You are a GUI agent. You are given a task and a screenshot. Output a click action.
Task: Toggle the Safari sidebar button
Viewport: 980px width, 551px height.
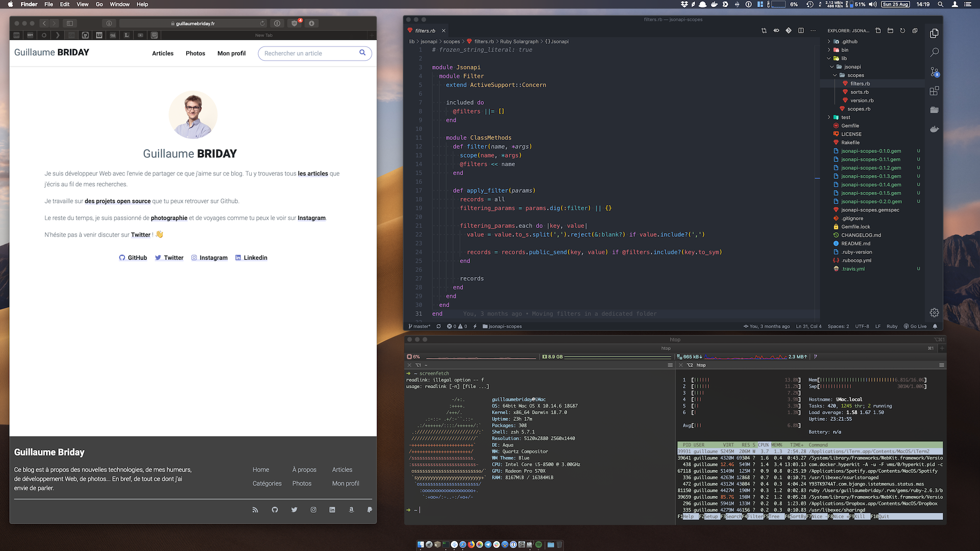(x=70, y=23)
